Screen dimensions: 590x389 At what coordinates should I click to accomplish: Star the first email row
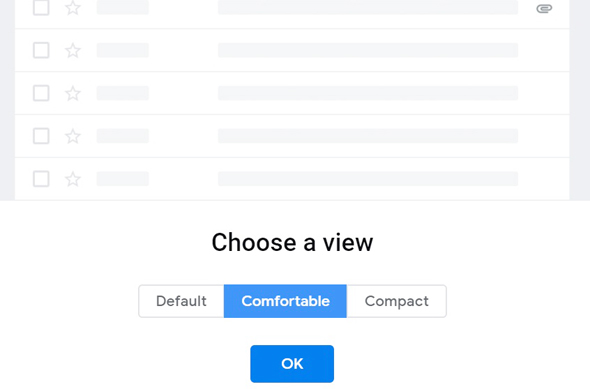coord(73,8)
